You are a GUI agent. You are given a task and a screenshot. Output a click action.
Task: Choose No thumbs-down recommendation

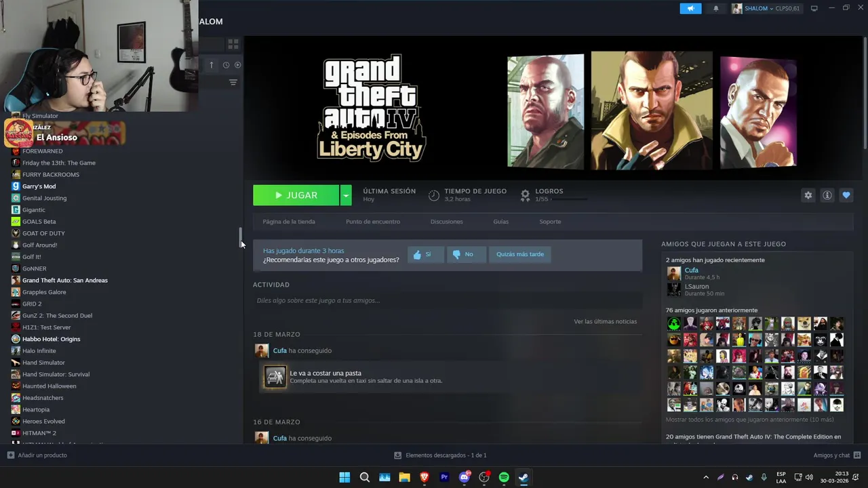coord(466,254)
